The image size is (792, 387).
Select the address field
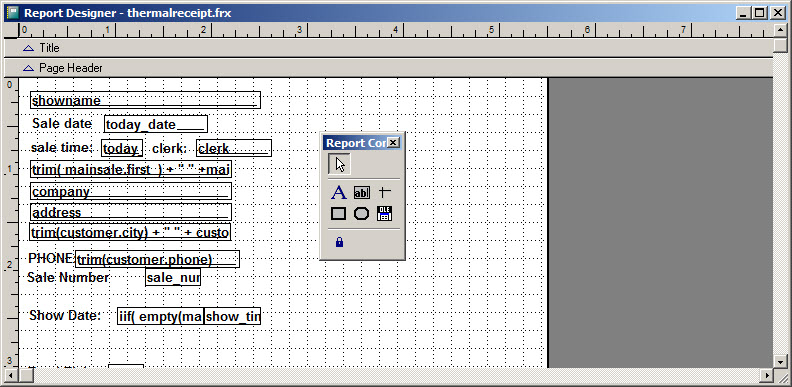click(131, 212)
